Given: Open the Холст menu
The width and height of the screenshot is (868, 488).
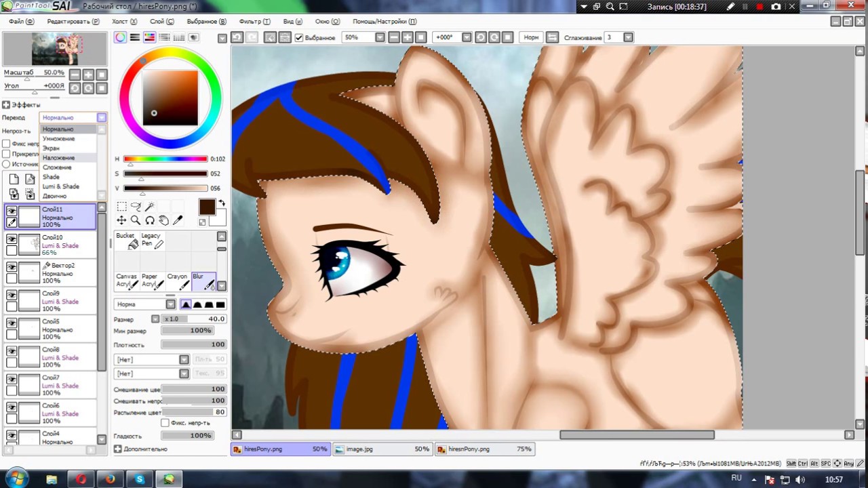Looking at the screenshot, I should click(x=124, y=22).
